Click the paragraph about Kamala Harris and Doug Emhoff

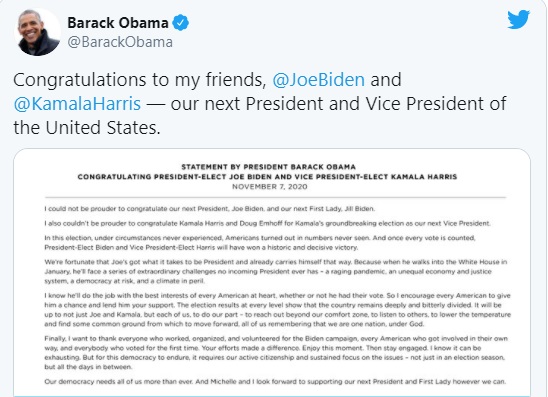point(267,223)
